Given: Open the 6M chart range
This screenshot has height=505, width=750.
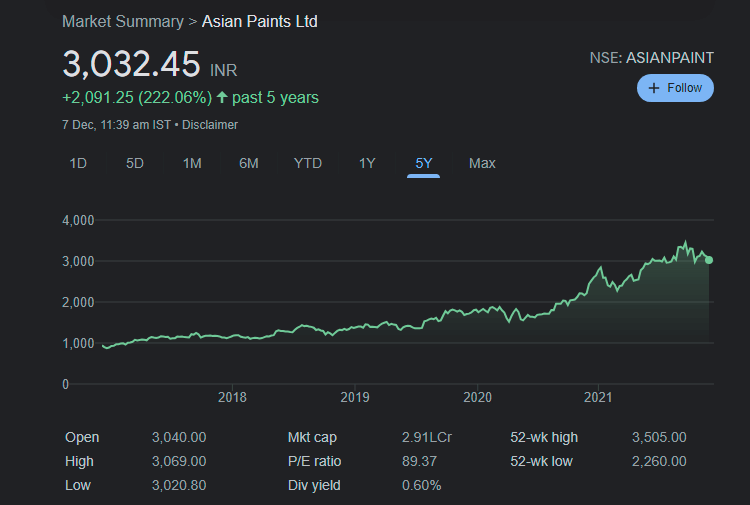Looking at the screenshot, I should point(249,164).
